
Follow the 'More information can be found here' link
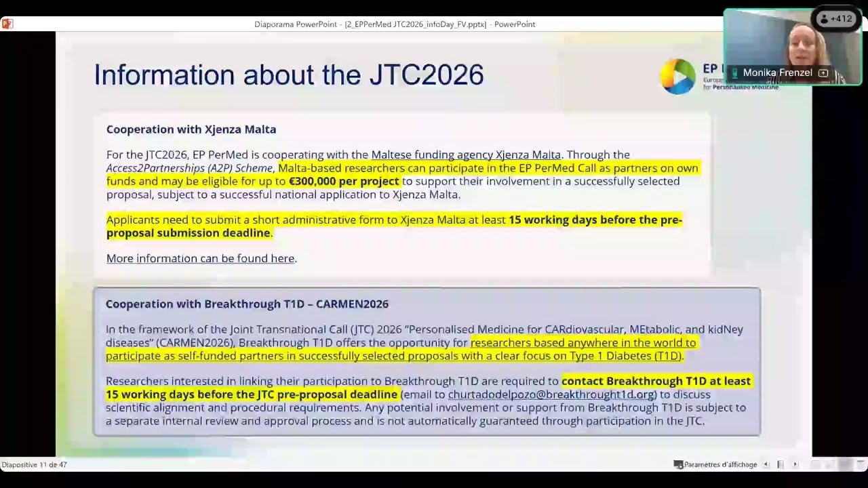(x=200, y=259)
